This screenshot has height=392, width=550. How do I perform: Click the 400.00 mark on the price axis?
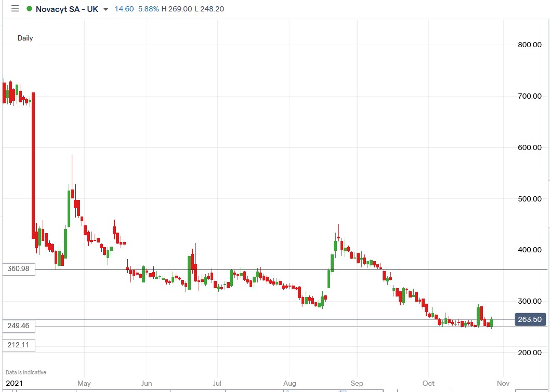click(529, 250)
